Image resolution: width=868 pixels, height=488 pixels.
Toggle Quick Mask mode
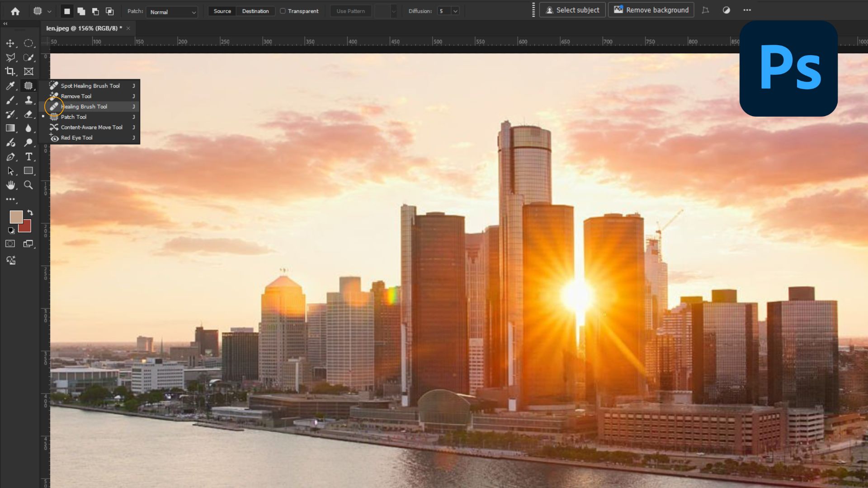(x=10, y=244)
